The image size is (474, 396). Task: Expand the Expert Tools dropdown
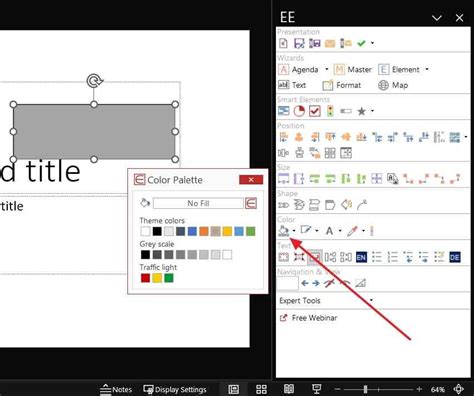[371, 300]
